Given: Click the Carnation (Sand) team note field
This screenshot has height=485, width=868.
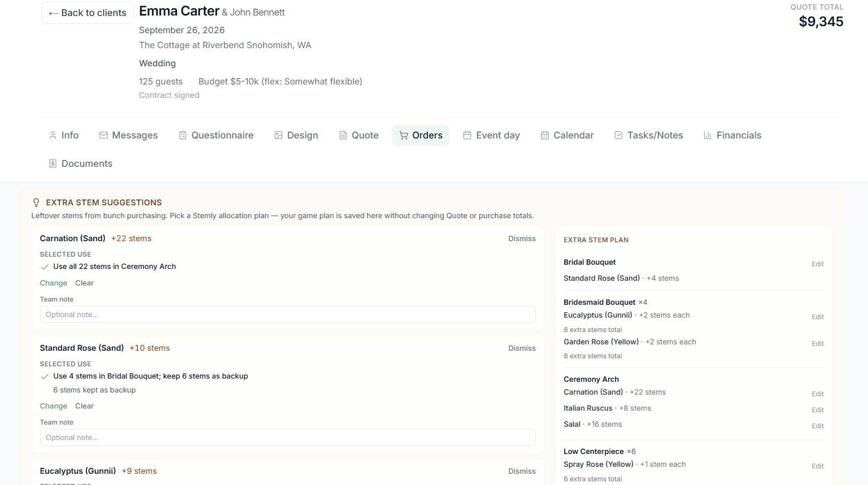Looking at the screenshot, I should [x=288, y=314].
